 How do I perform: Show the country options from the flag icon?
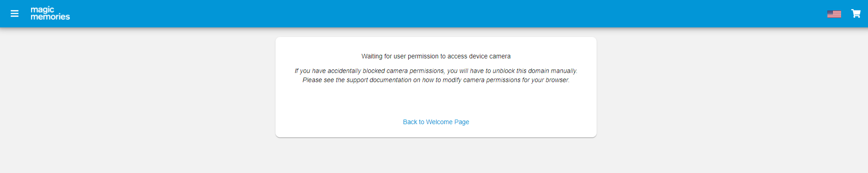coord(834,14)
